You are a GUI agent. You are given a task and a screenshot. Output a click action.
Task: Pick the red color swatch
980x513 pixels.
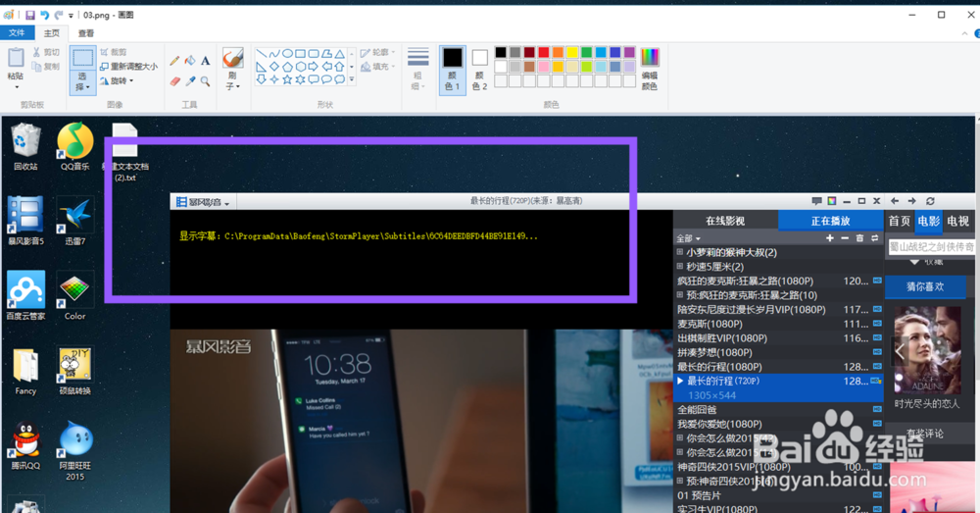pyautogui.click(x=544, y=53)
